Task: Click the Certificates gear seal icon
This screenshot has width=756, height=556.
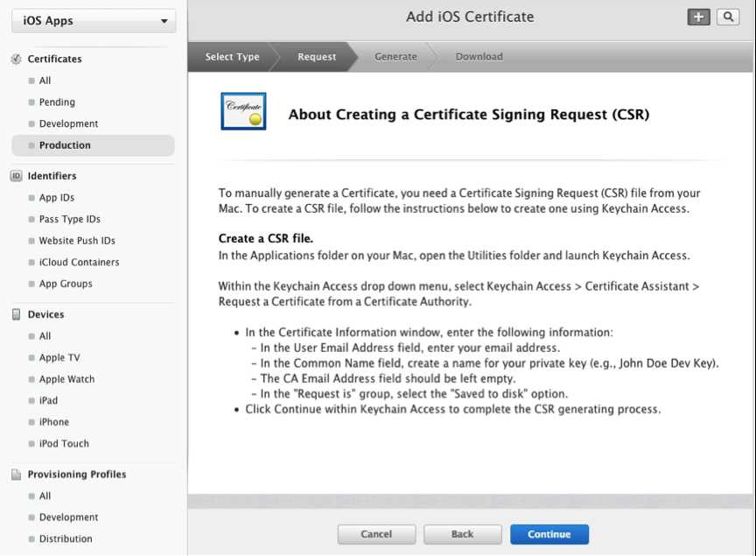Action: pos(16,59)
